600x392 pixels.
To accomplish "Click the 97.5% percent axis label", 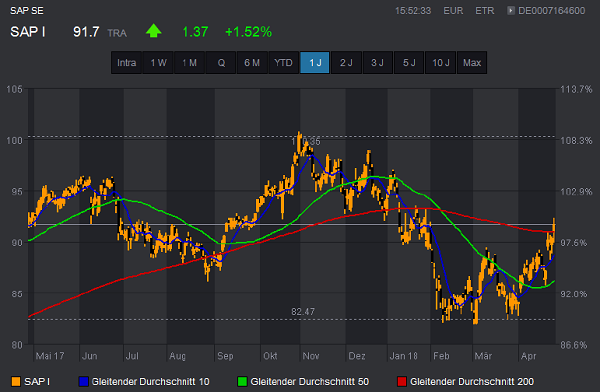I will click(x=574, y=243).
